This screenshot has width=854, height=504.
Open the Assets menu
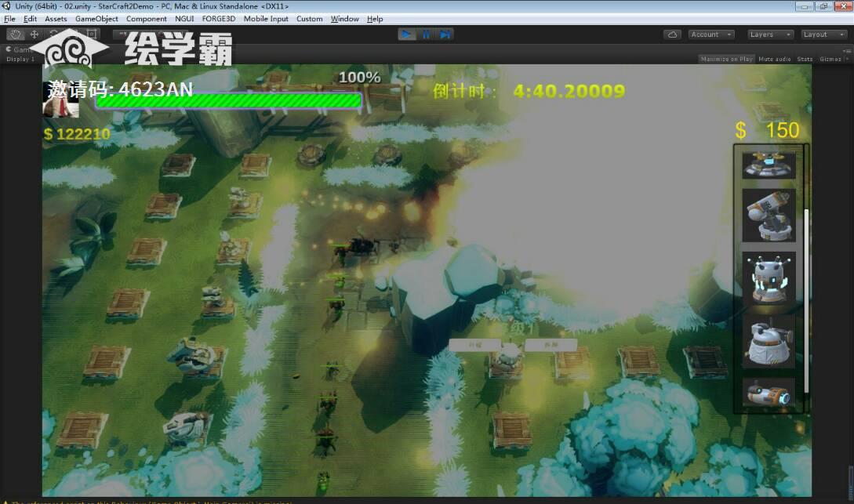tap(56, 19)
